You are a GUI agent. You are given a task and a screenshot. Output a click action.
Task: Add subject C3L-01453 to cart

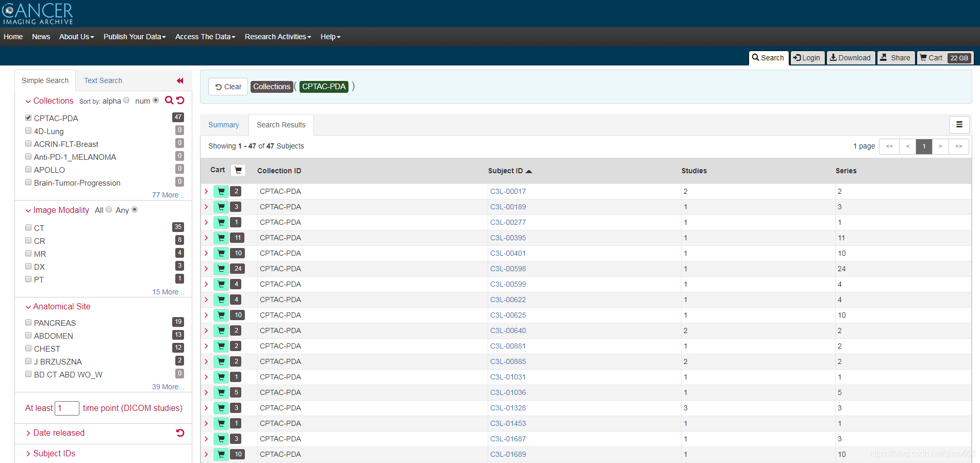click(221, 423)
